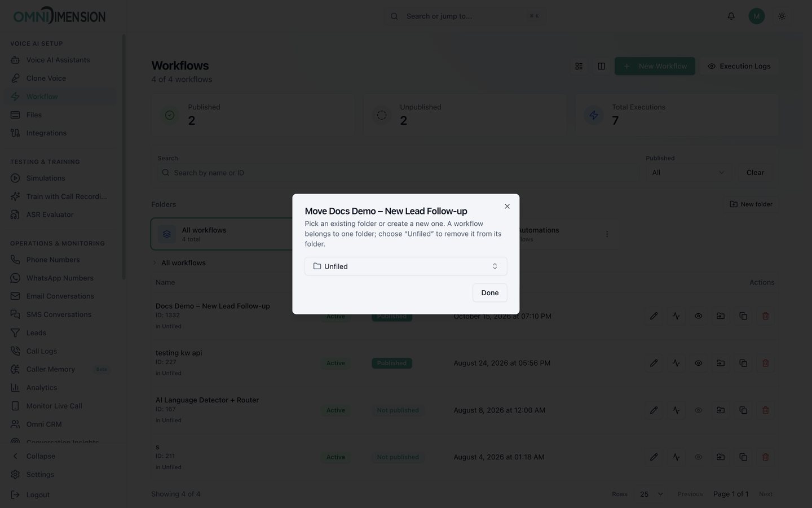Open Published filter All dropdown
This screenshot has width=812, height=508.
(x=689, y=173)
